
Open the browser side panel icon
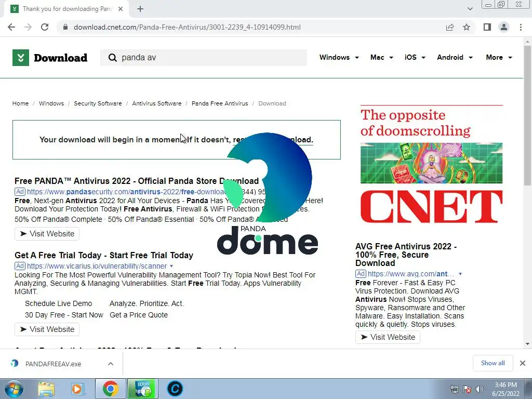tap(487, 27)
